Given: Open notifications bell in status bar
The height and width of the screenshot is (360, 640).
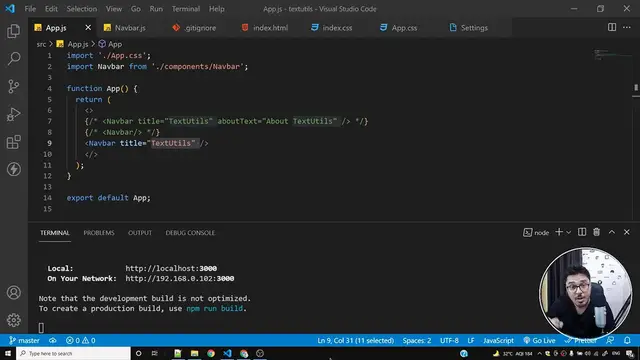Looking at the screenshot, I should [x=627, y=340].
